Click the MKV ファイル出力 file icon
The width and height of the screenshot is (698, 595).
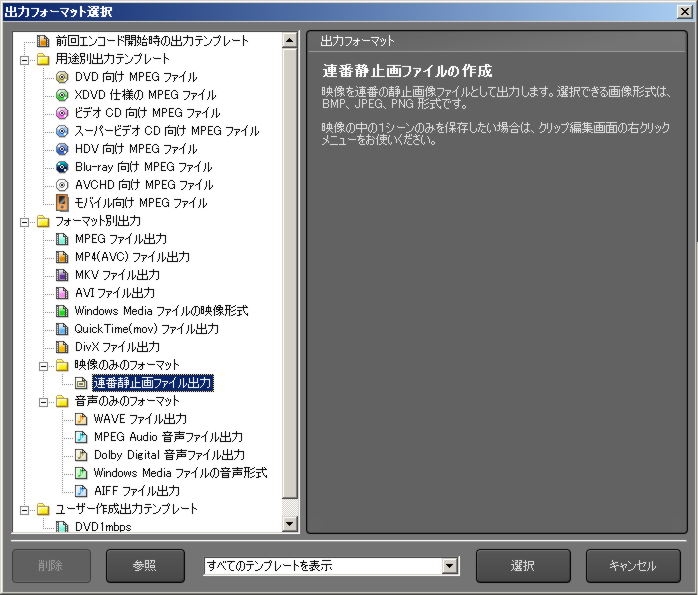(62, 275)
